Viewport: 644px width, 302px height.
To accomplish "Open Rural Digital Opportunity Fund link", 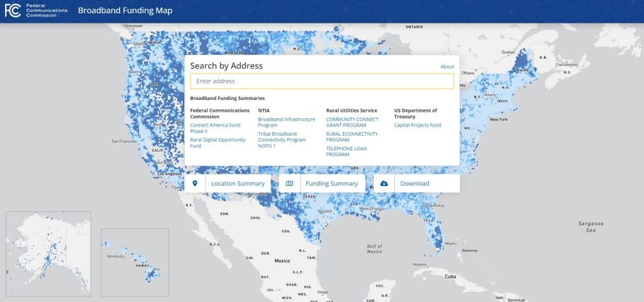I will (218, 143).
